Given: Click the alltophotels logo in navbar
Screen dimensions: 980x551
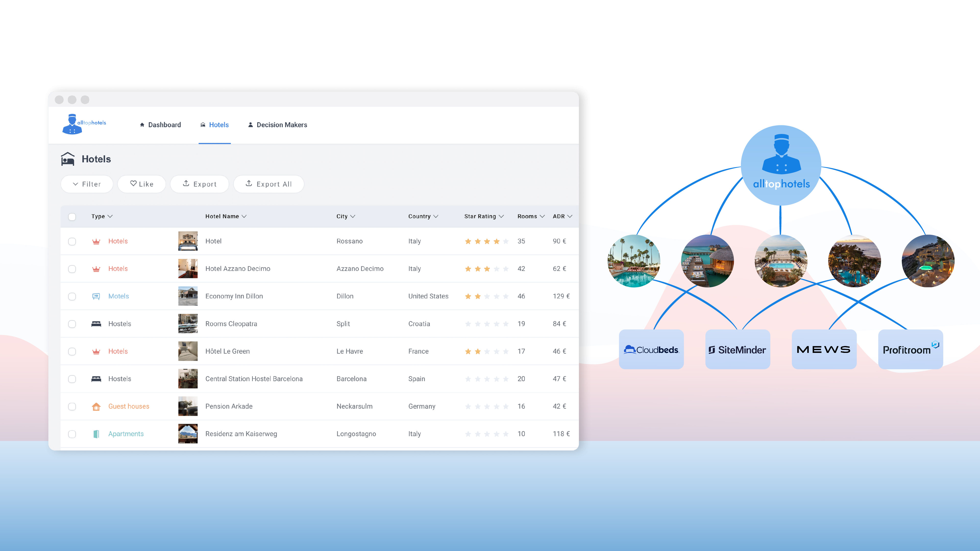Looking at the screenshot, I should tap(84, 124).
